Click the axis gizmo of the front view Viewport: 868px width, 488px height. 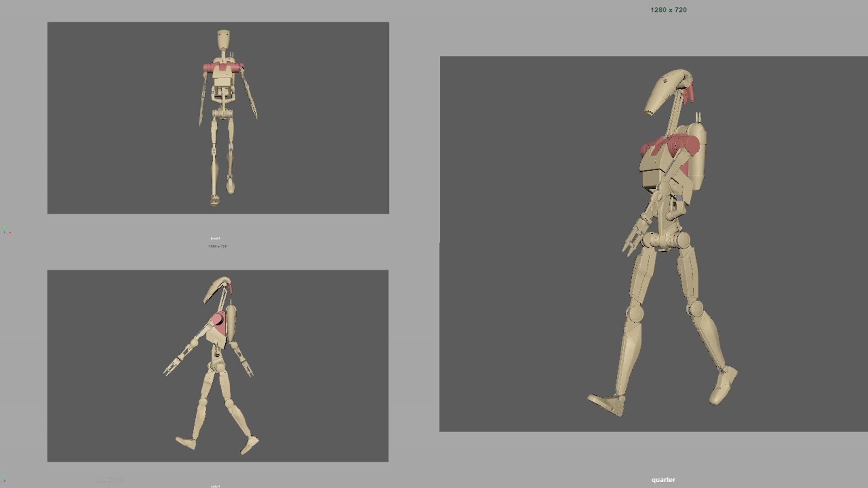(6, 231)
